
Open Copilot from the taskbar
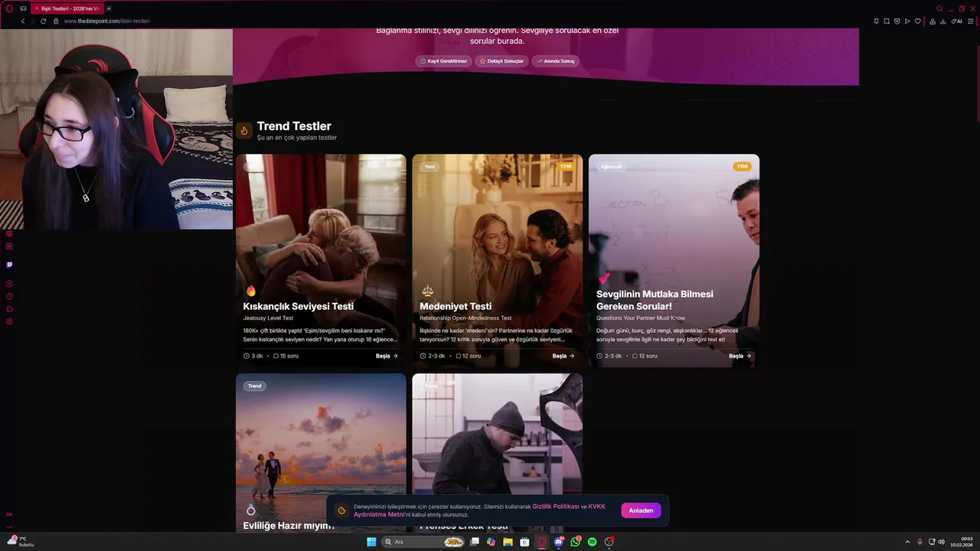pyautogui.click(x=491, y=542)
